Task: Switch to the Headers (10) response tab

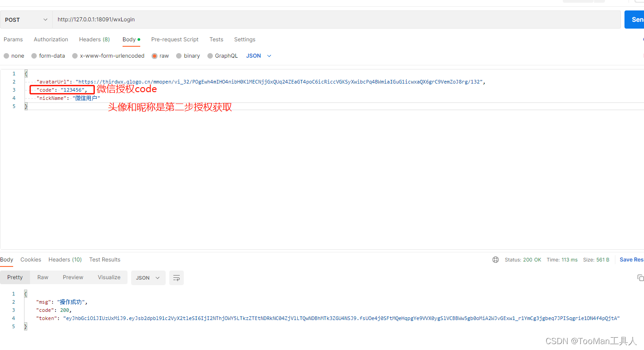Action: click(x=65, y=260)
